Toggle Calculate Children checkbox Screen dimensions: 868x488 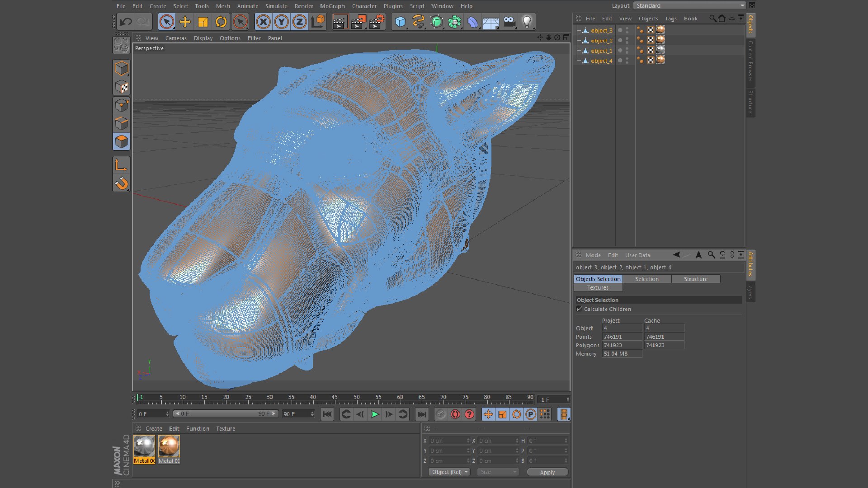click(579, 309)
